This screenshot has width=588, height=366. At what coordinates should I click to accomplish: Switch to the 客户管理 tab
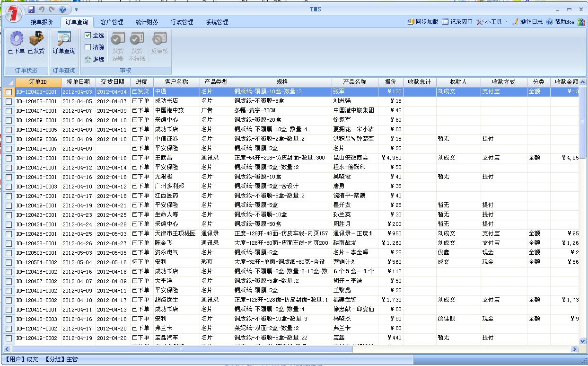click(x=112, y=22)
